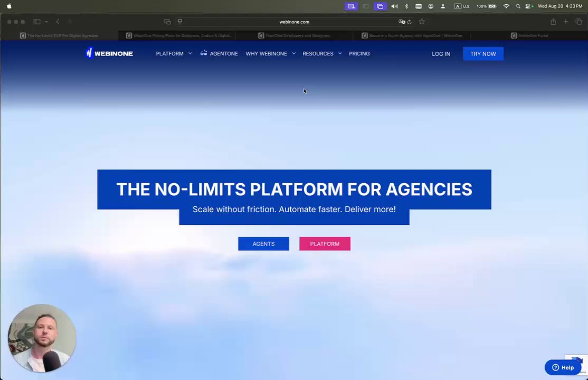Open the WHY WEBINONE menu
The image size is (588, 380).
pyautogui.click(x=266, y=54)
